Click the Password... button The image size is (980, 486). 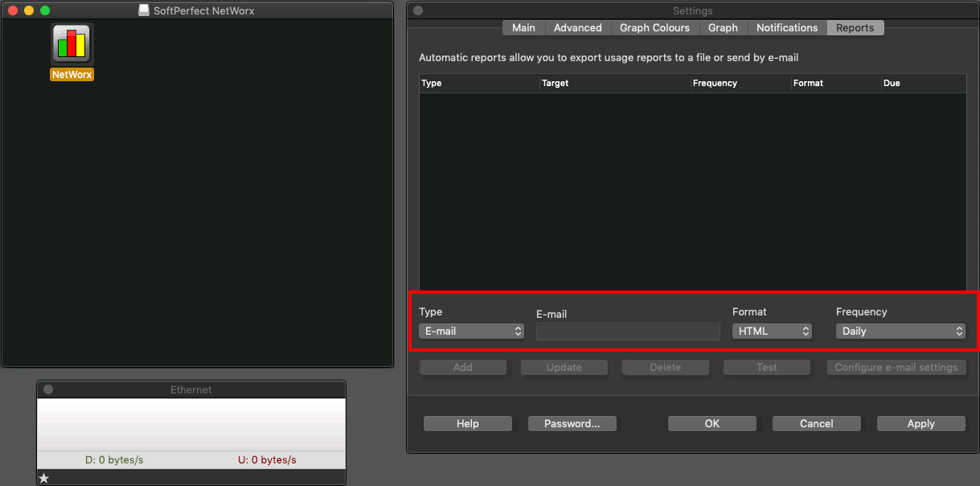pos(572,423)
